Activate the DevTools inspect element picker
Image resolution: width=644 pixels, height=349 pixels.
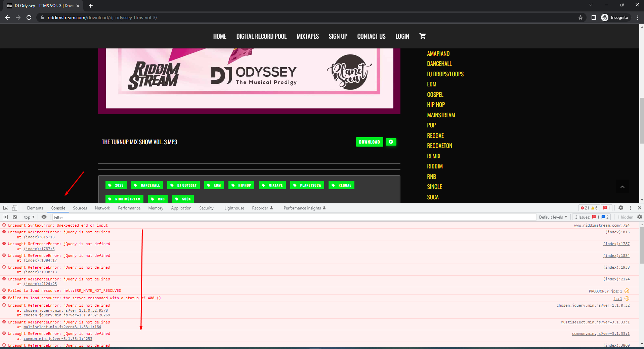[5, 208]
